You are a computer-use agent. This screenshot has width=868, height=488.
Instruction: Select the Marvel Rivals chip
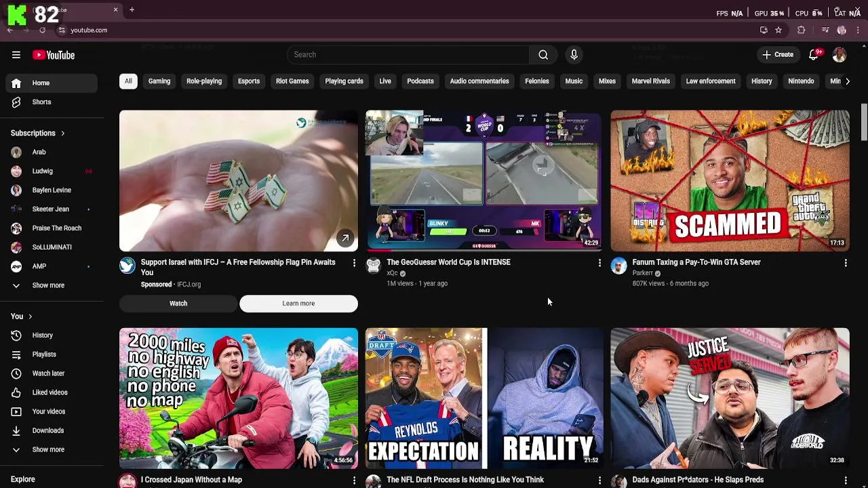tap(651, 81)
